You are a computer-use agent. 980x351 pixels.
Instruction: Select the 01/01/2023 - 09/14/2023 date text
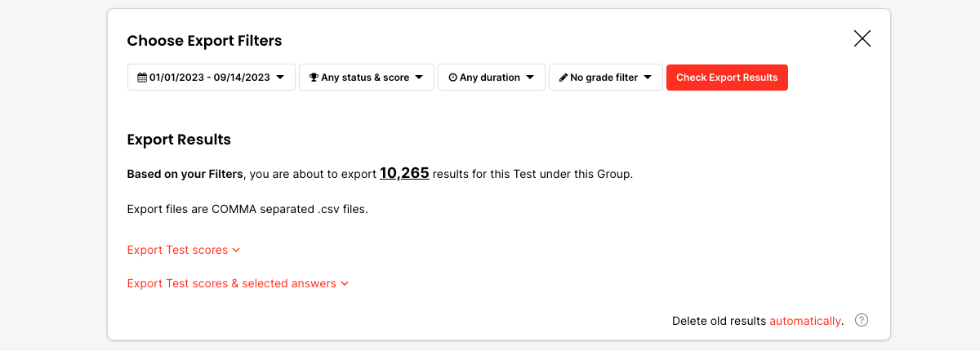210,78
